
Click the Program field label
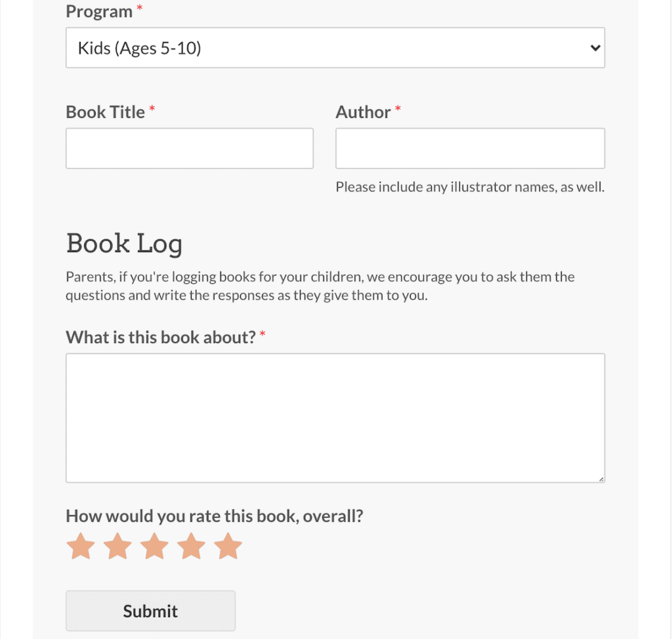99,12
